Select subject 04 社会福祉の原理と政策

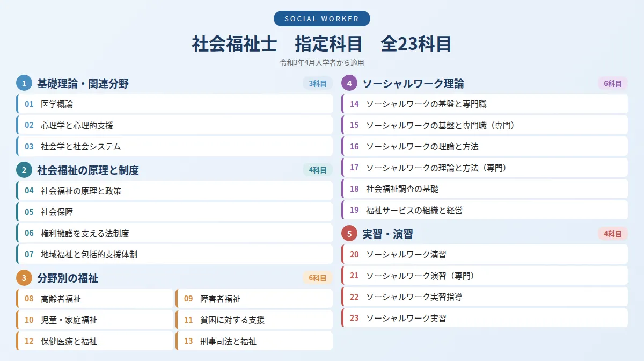coord(174,191)
